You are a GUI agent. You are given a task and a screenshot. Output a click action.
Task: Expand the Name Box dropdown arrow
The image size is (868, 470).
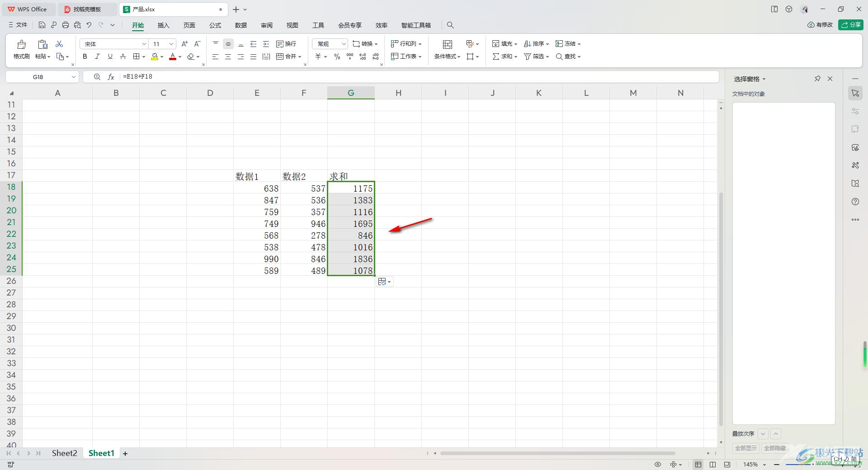73,77
